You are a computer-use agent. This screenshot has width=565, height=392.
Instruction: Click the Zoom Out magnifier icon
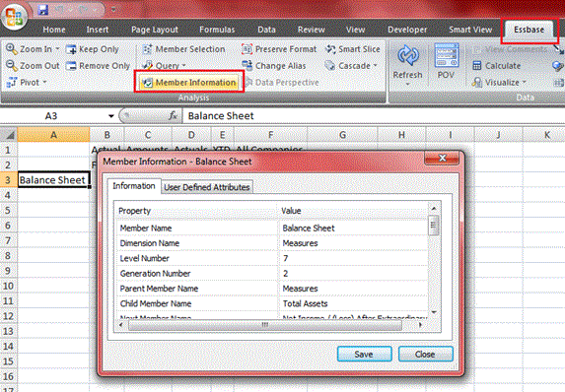click(12, 66)
